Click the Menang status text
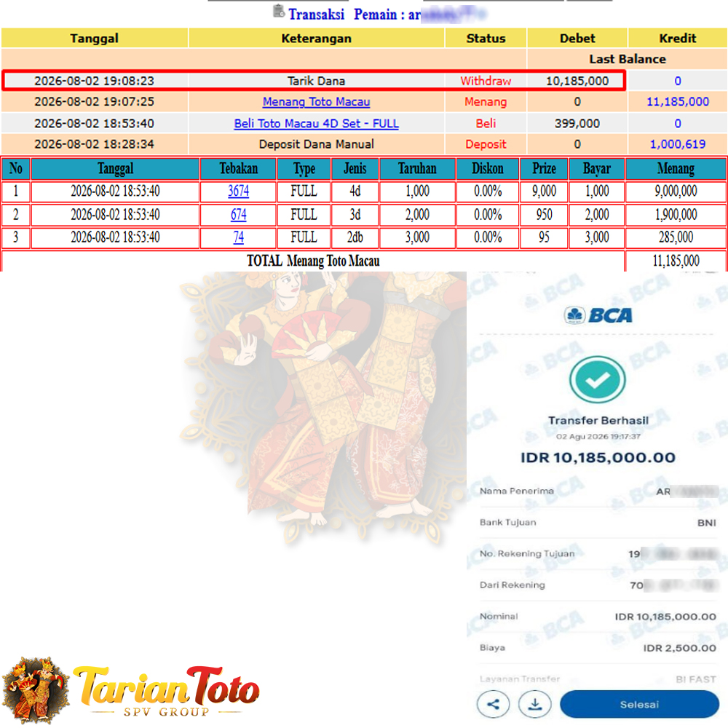The width and height of the screenshot is (728, 728). [486, 102]
